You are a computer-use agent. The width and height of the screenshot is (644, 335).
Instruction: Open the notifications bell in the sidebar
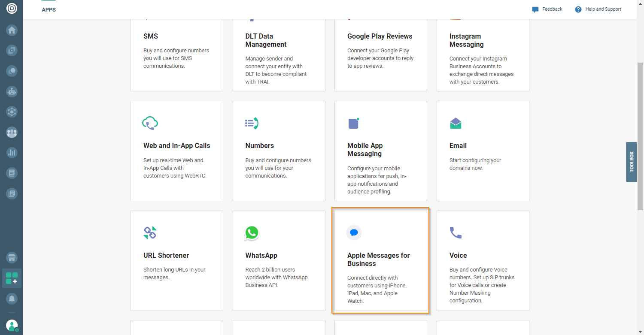(12, 299)
